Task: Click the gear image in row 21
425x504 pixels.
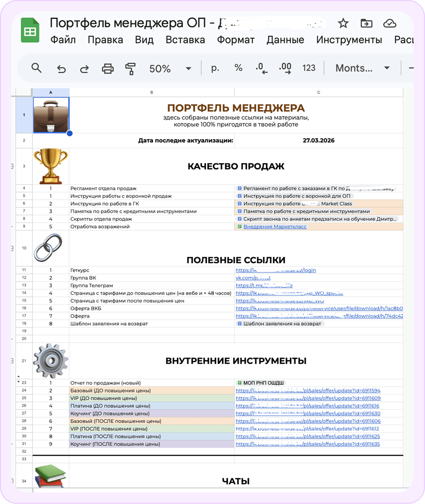Action: click(x=51, y=361)
